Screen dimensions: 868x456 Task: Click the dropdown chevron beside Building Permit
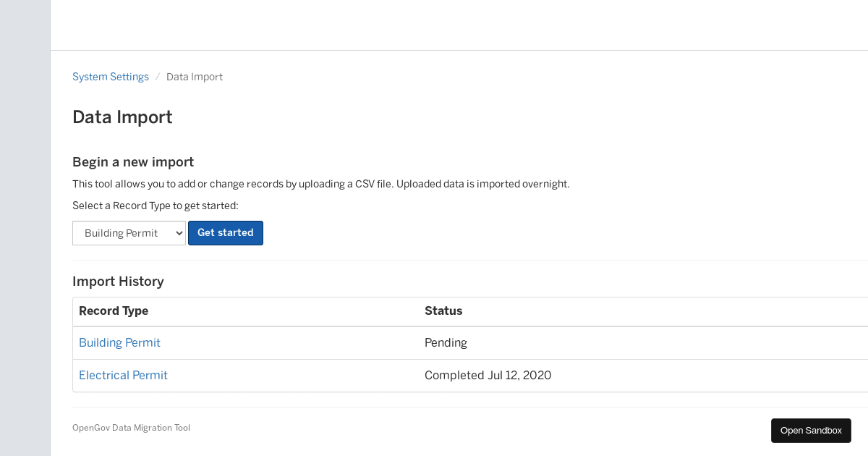coord(178,232)
